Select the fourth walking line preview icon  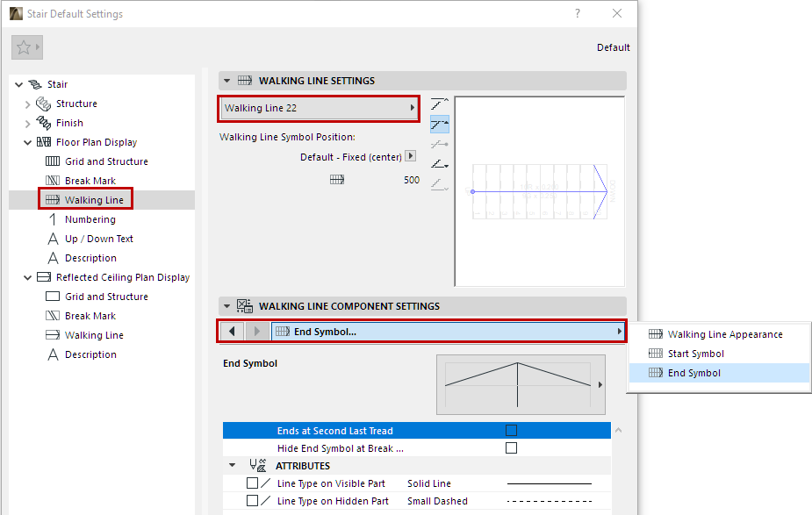440,164
